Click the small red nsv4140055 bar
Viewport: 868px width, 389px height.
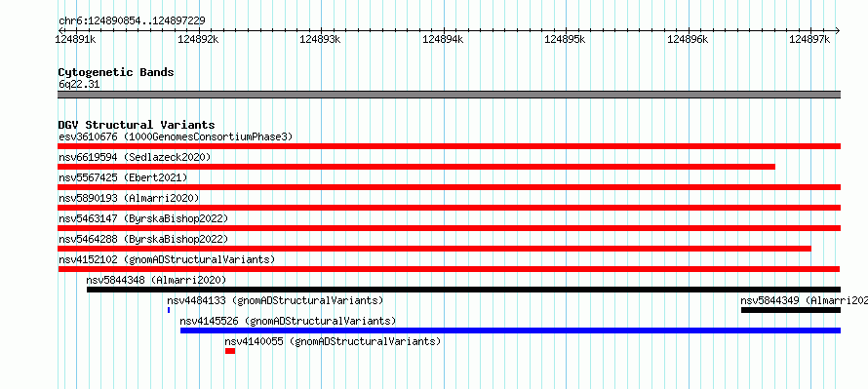230,351
